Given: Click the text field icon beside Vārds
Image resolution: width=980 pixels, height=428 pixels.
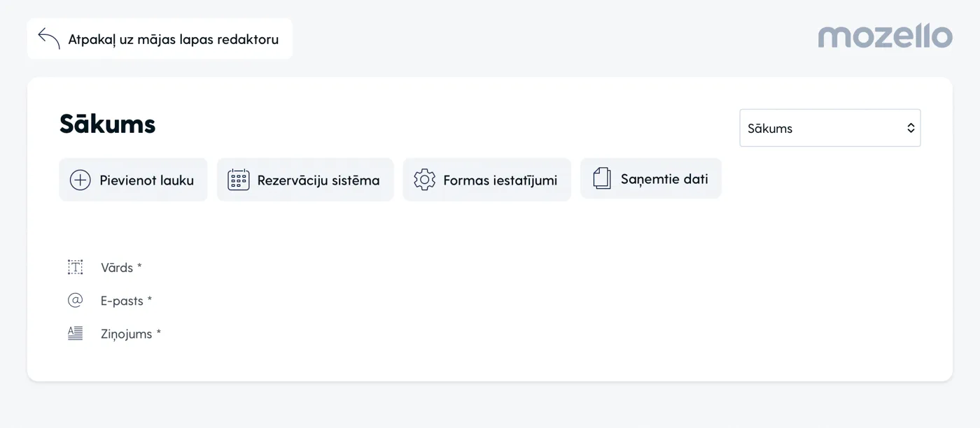Looking at the screenshot, I should point(75,267).
